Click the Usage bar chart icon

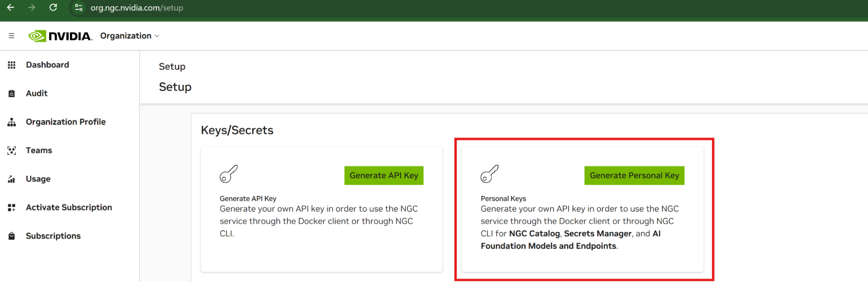tap(12, 179)
